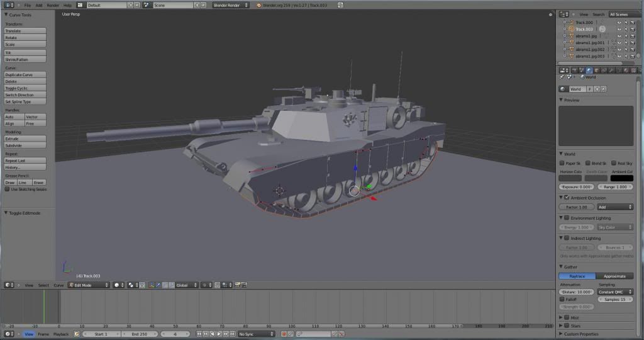Click the Extrude button
Screen dimensions: 644x340
pos(25,139)
